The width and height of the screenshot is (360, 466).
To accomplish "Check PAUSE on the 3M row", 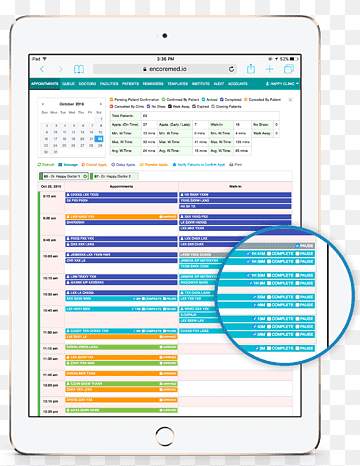I will coord(297,348).
